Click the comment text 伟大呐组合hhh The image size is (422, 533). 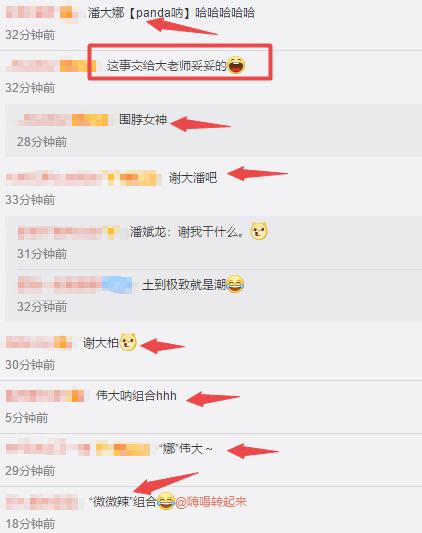[136, 396]
